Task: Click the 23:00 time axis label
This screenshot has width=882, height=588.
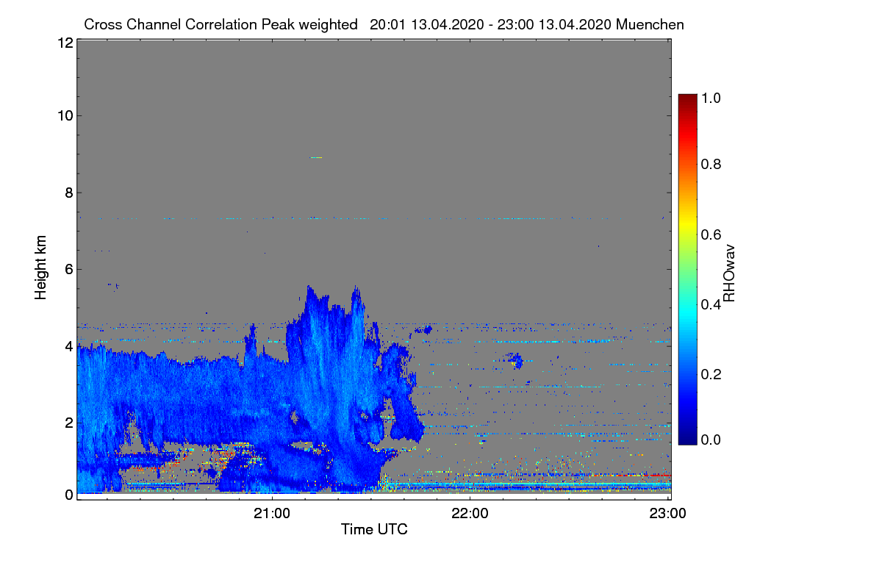Action: (x=668, y=513)
